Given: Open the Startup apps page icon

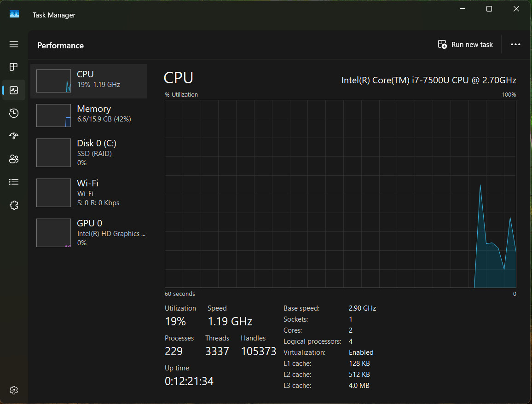Looking at the screenshot, I should tap(13, 136).
